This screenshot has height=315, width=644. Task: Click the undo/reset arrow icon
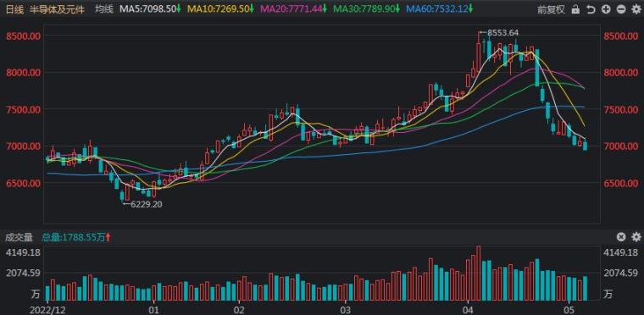pyautogui.click(x=591, y=9)
